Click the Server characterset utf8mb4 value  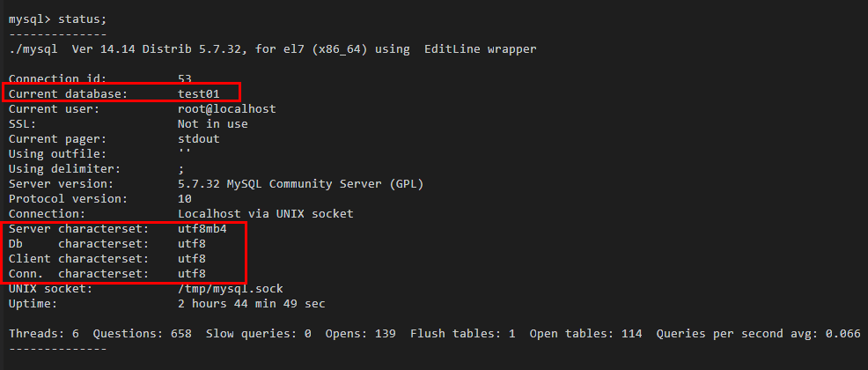pyautogui.click(x=202, y=229)
